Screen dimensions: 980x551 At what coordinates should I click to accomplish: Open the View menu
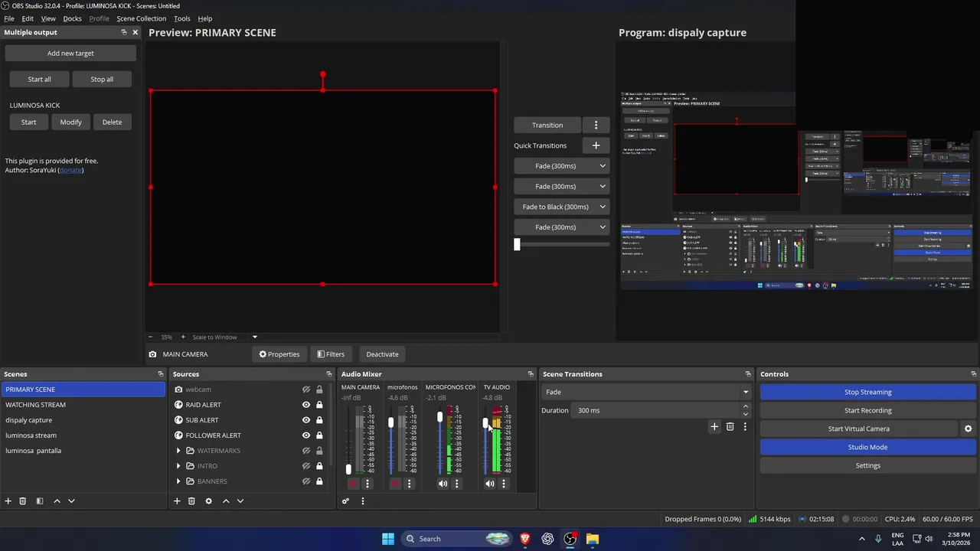pyautogui.click(x=48, y=18)
